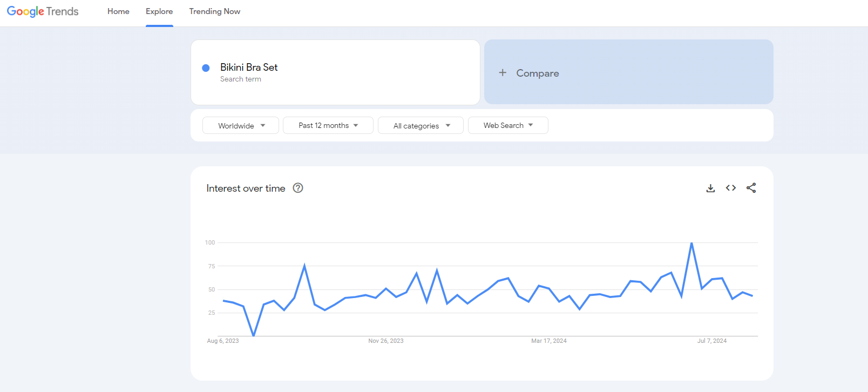Open the All categories dropdown

click(421, 125)
